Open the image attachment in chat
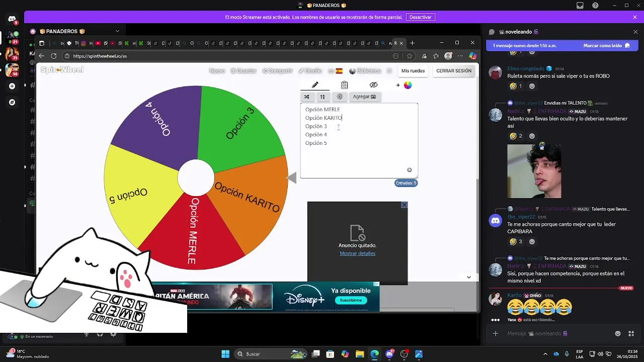Image resolution: width=644 pixels, height=362 pixels. click(x=534, y=171)
